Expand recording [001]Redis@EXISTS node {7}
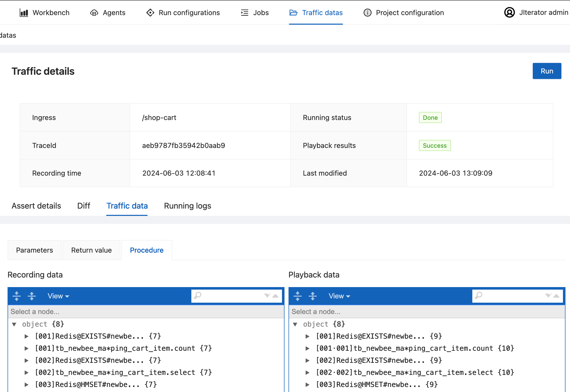This screenshot has width=570, height=392. tap(26, 336)
